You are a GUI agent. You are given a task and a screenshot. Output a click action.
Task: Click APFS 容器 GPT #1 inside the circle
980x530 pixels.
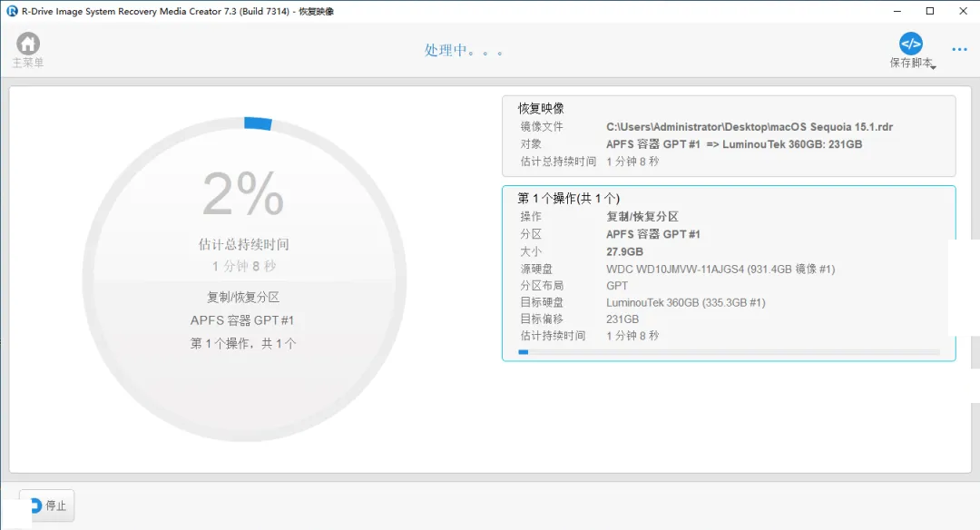pyautogui.click(x=242, y=320)
